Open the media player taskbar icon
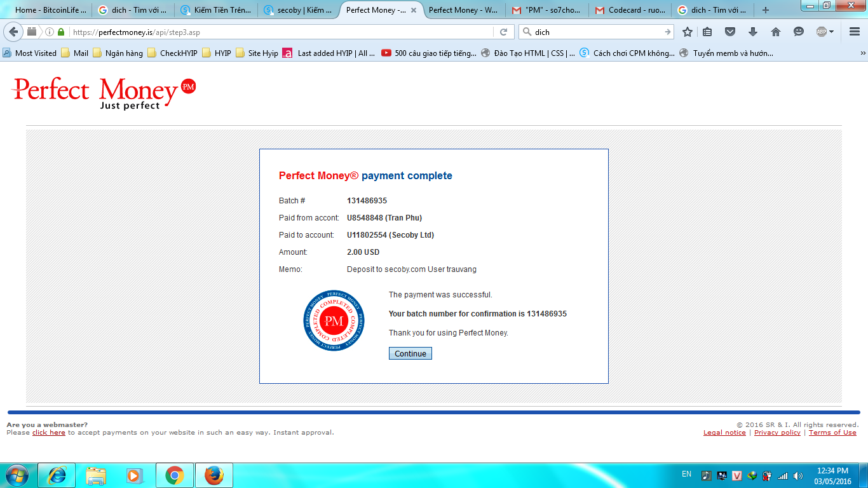This screenshot has height=488, width=868. [135, 475]
